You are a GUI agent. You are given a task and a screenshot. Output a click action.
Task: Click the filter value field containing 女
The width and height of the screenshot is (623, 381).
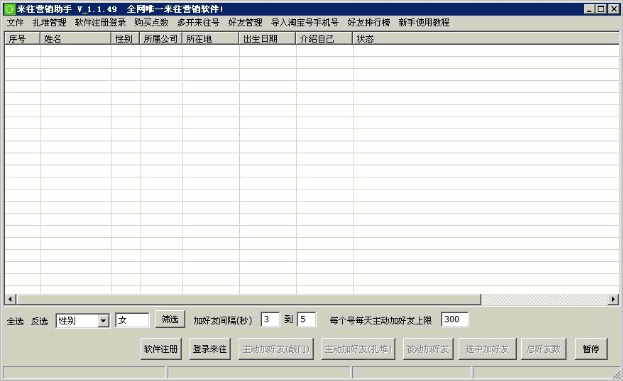click(132, 320)
